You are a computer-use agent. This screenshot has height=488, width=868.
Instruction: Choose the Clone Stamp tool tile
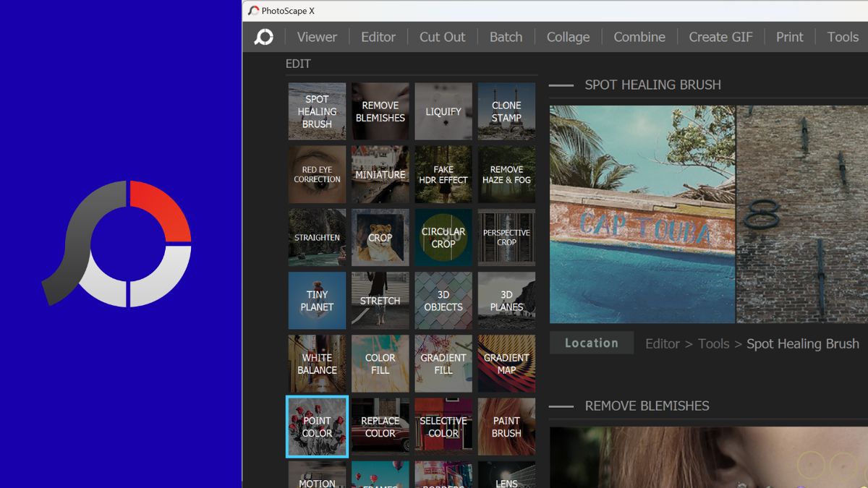click(506, 111)
